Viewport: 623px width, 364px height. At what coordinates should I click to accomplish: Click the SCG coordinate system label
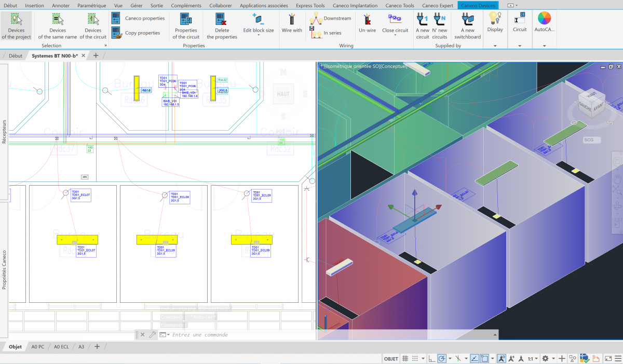[589, 140]
